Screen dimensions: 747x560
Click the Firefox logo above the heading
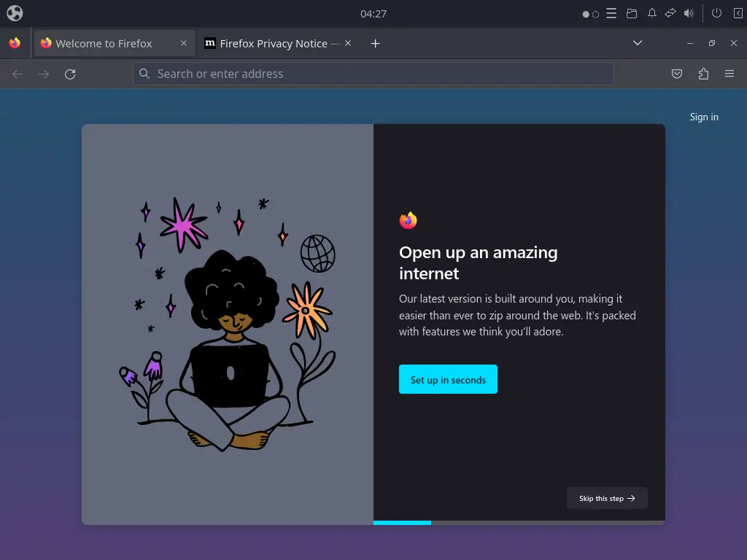click(x=409, y=220)
